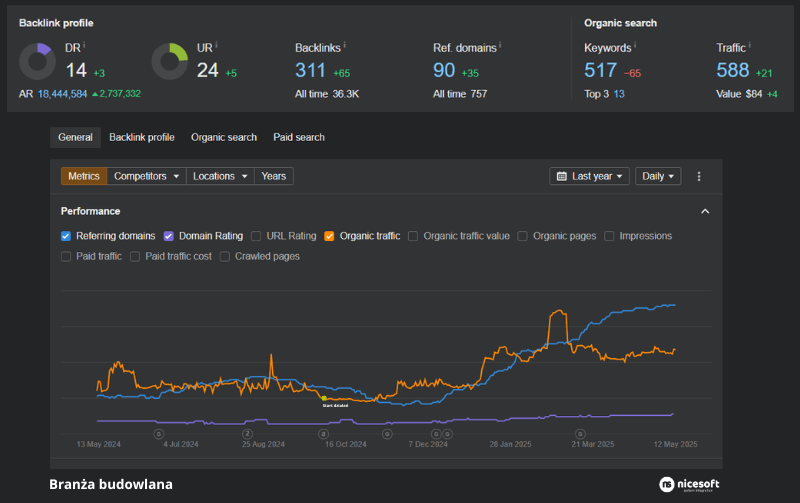Click the Top 3 value 13 link
Viewport: 800px width, 503px height.
click(619, 94)
